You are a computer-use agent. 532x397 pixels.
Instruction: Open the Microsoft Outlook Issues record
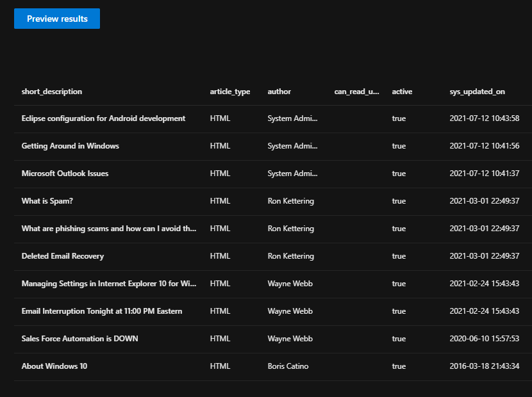[65, 174]
